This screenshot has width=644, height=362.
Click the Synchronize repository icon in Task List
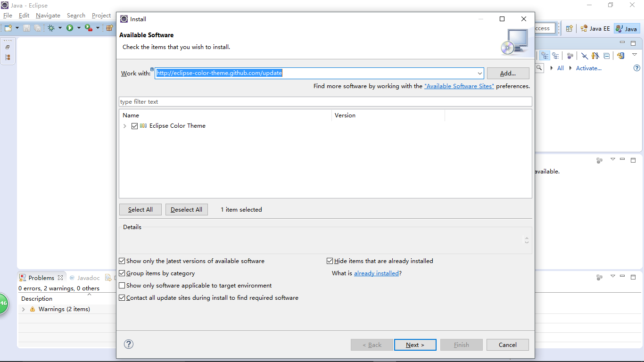pos(620,56)
